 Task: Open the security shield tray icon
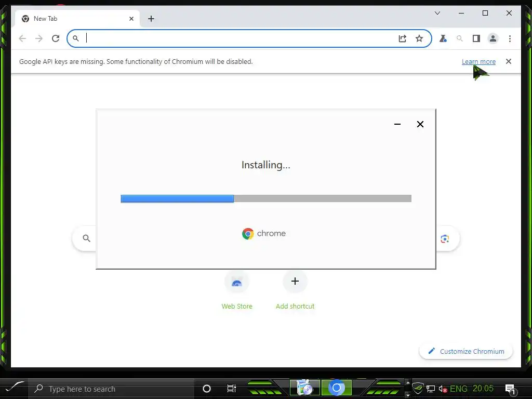418,388
